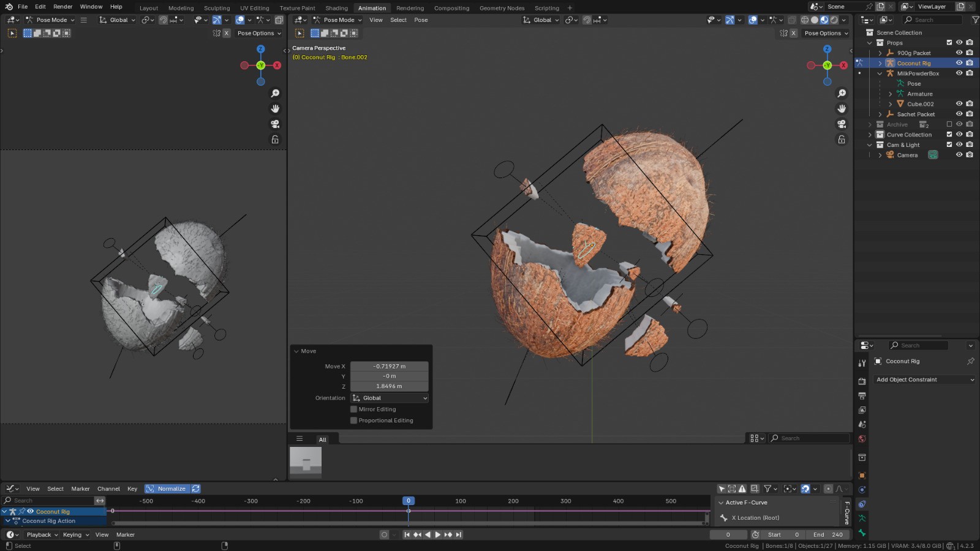Hide the Coconut Rig in outliner
The image size is (980, 551).
(959, 63)
